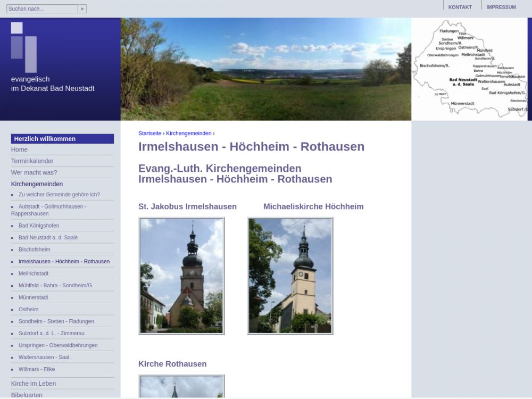Open 'Zu welcher Gemeinde gehöre ich?' link
This screenshot has width=532, height=399.
[59, 195]
